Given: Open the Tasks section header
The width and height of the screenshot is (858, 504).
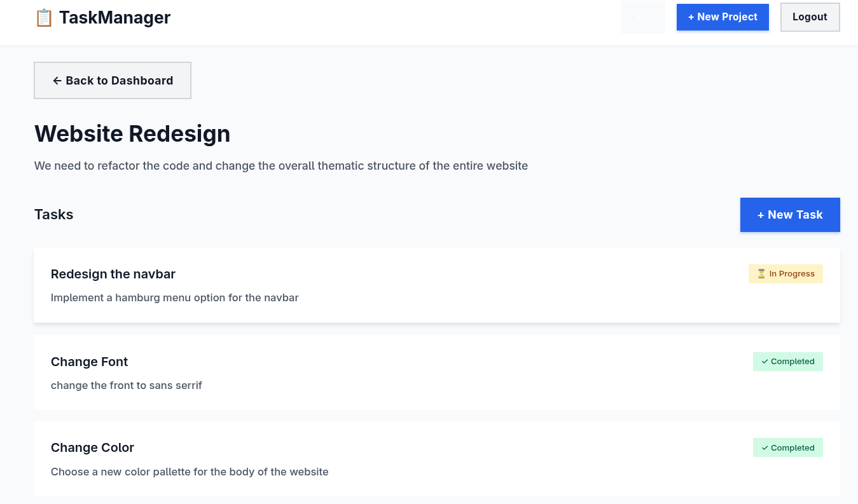Looking at the screenshot, I should [x=53, y=214].
